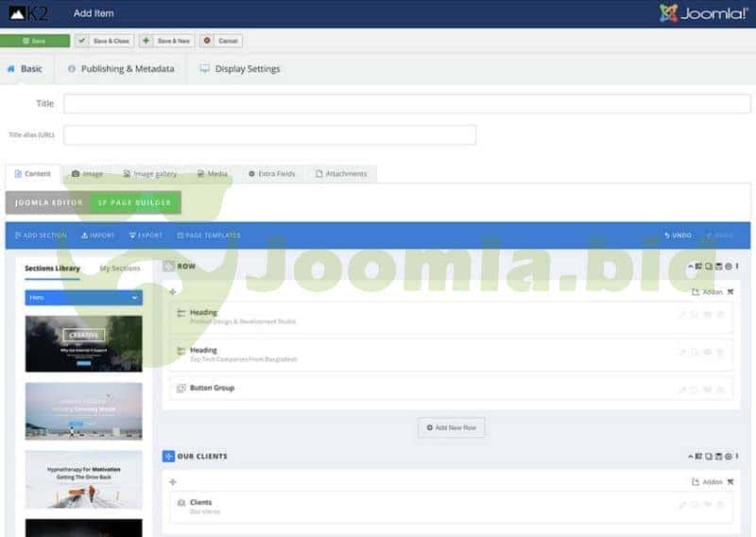Switch editor to Joomla Editor
This screenshot has height=537, width=756.
click(x=48, y=202)
